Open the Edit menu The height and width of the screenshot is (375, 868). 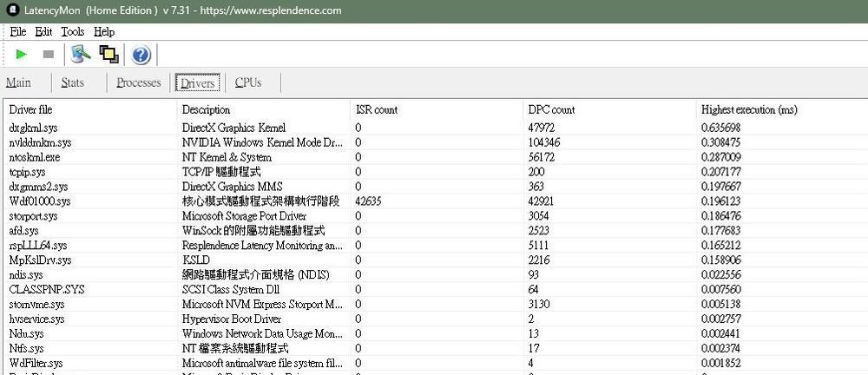click(x=43, y=31)
